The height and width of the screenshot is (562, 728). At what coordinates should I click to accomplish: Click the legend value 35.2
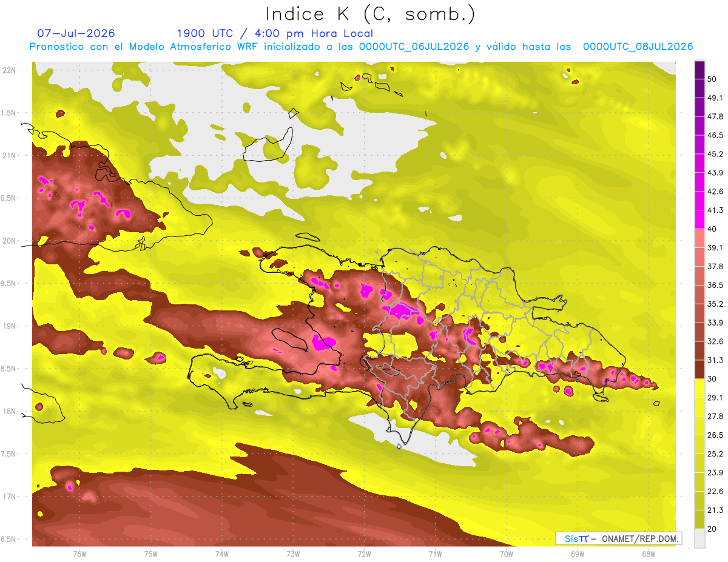pos(715,304)
